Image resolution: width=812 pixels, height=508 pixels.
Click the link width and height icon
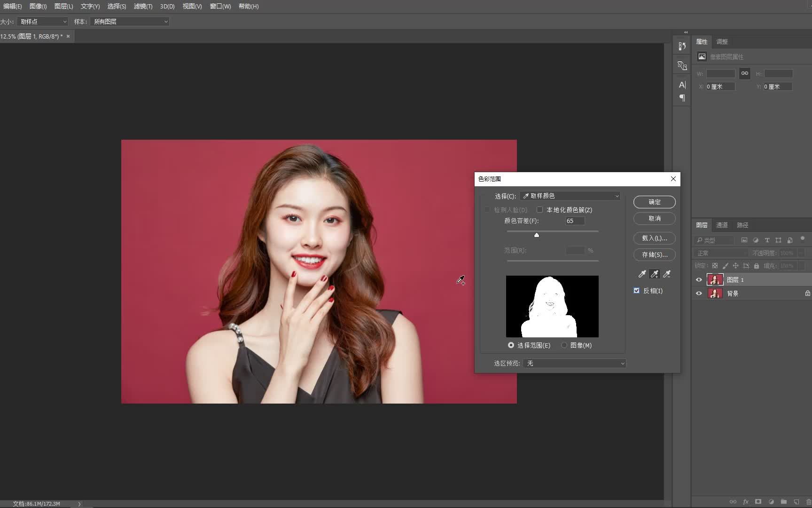pyautogui.click(x=744, y=73)
